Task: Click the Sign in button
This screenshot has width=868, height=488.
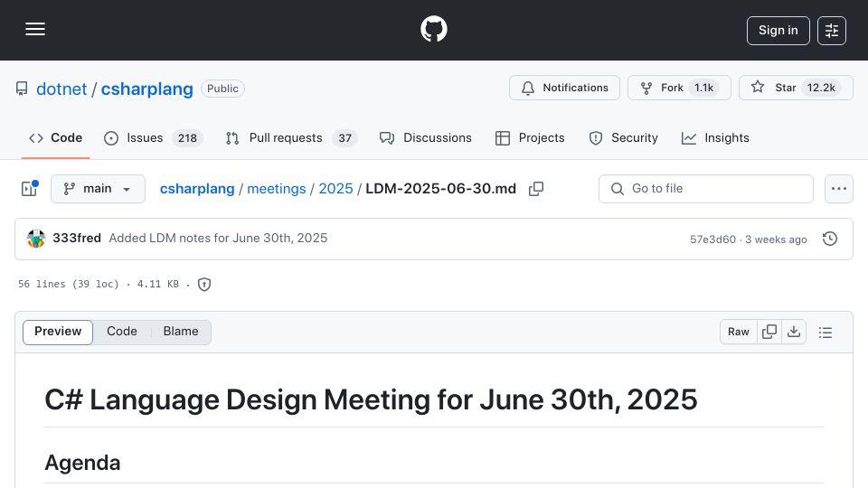Action: tap(778, 31)
